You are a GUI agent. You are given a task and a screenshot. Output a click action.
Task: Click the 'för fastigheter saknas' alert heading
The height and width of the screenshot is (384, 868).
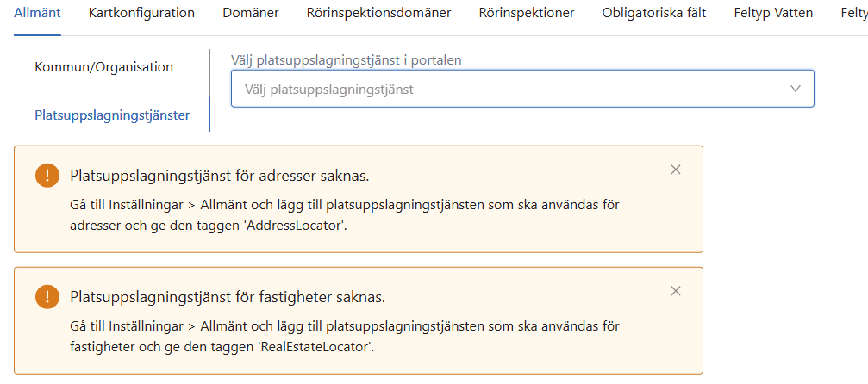coord(227,297)
